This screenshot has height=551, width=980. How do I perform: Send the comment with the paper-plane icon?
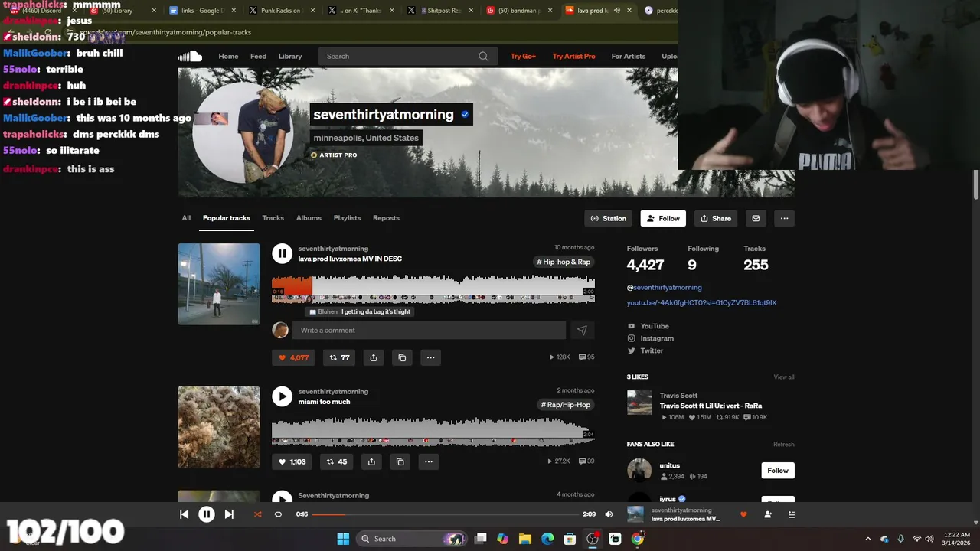pos(582,330)
